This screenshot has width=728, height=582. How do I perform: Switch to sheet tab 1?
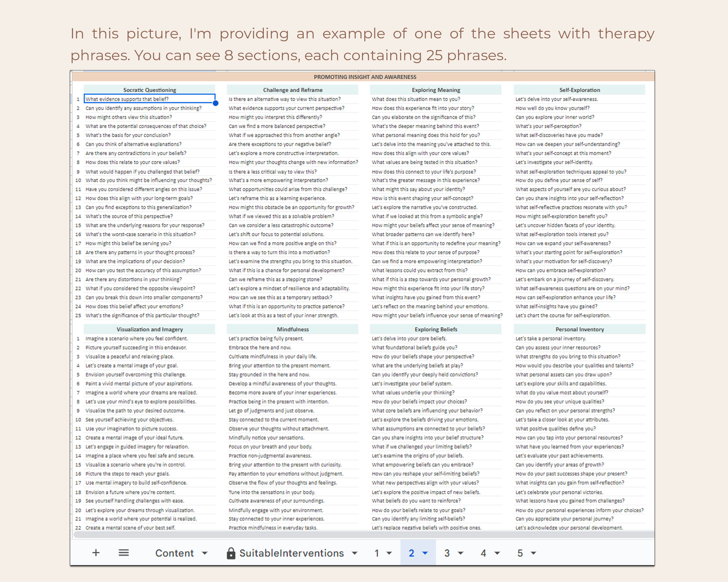click(x=377, y=553)
